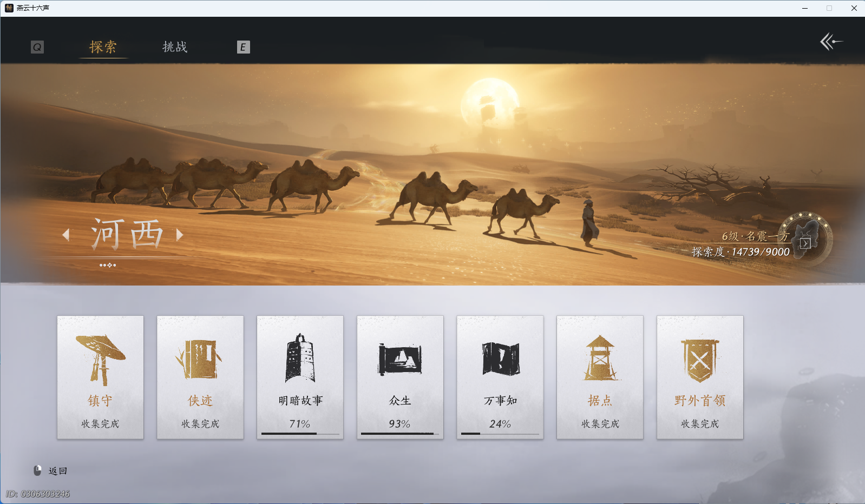Click the mouse icon beside 返回
865x504 pixels.
click(x=37, y=470)
